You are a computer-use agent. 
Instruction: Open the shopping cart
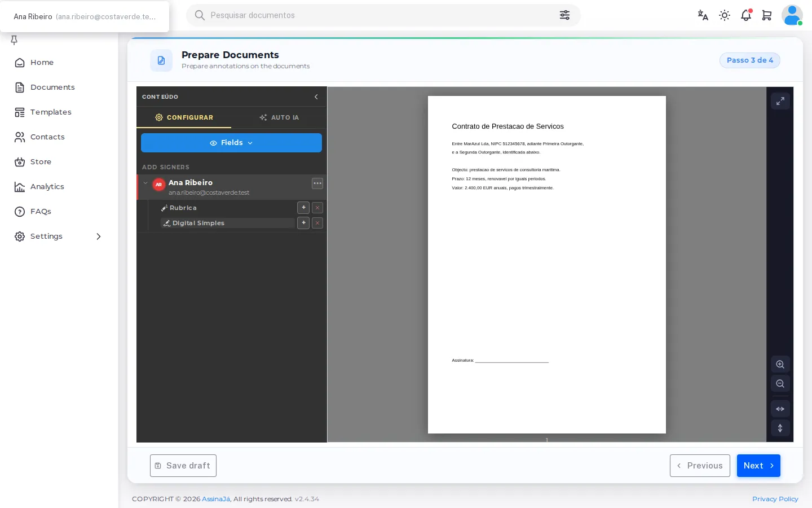767,15
